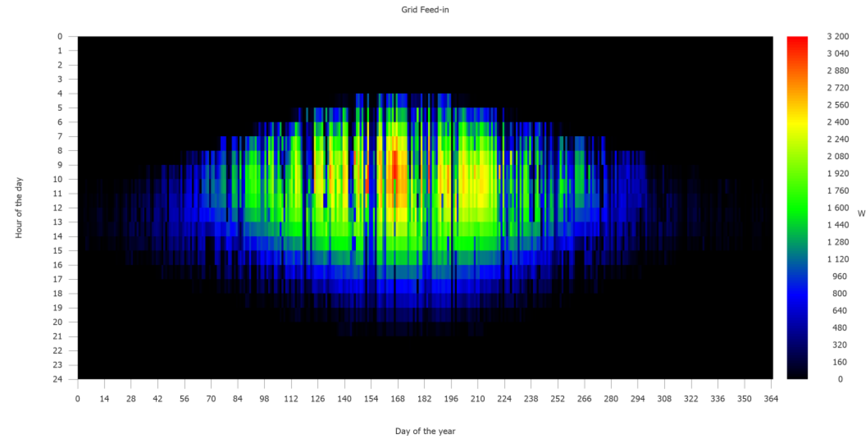868x439 pixels.
Task: Select the '800' color scale label
Action: (839, 293)
